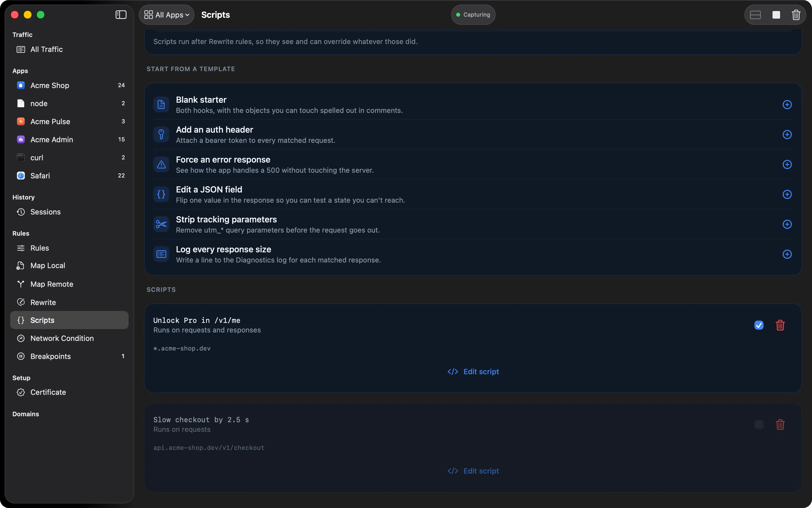Click the braces icon for JSON field
The width and height of the screenshot is (812, 508).
(161, 194)
